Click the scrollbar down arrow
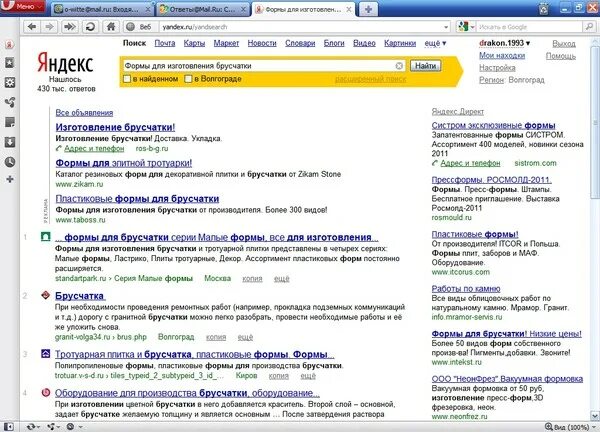Image resolution: width=600 pixels, height=432 pixels. point(595,416)
